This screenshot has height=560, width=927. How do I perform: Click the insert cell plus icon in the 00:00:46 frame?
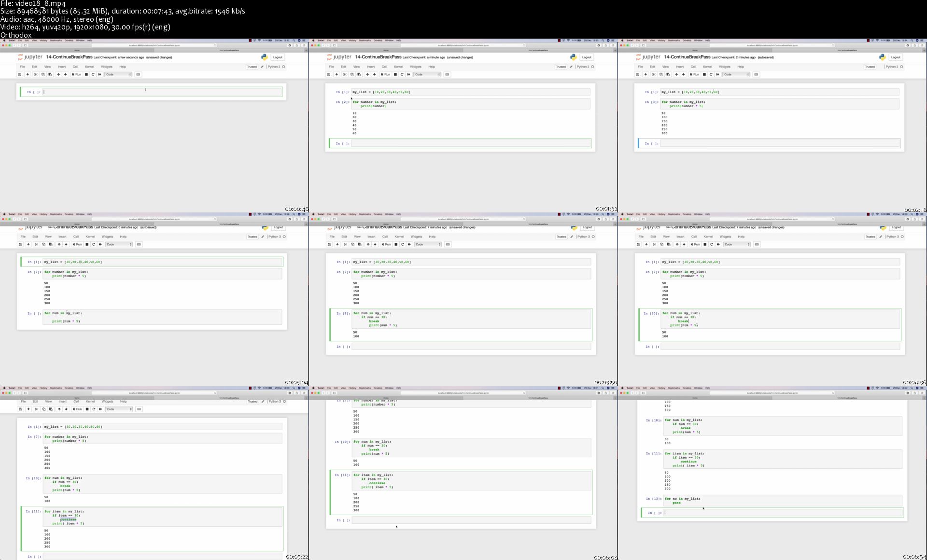28,74
